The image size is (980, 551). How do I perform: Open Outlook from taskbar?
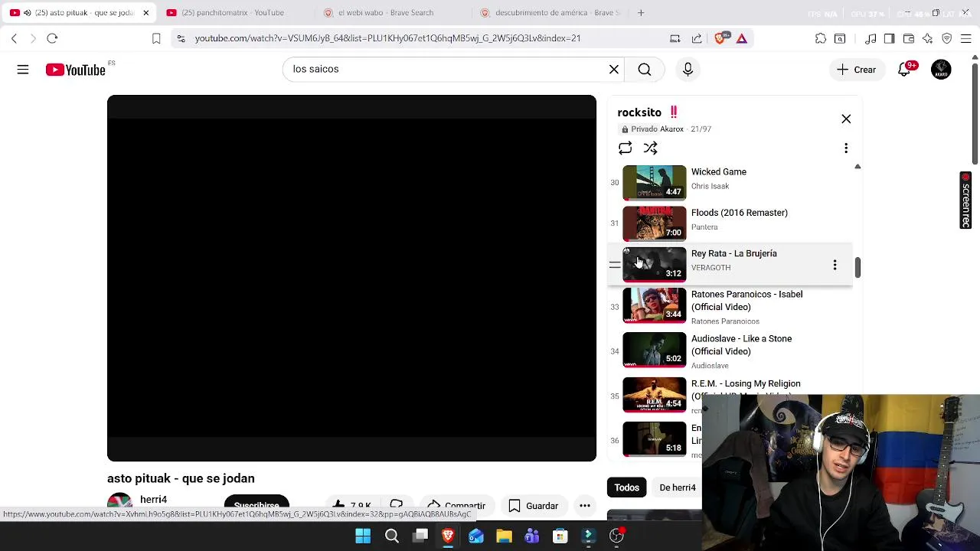pyautogui.click(x=476, y=536)
